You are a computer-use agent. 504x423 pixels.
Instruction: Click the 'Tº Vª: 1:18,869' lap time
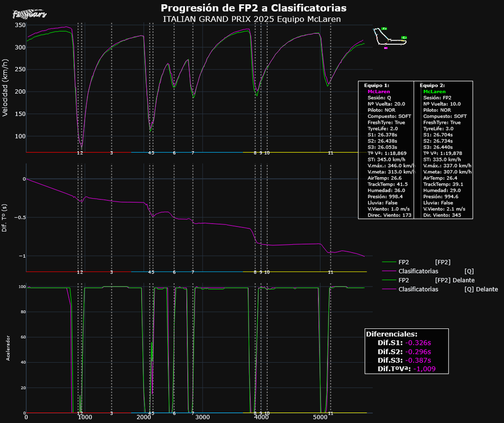pos(387,153)
